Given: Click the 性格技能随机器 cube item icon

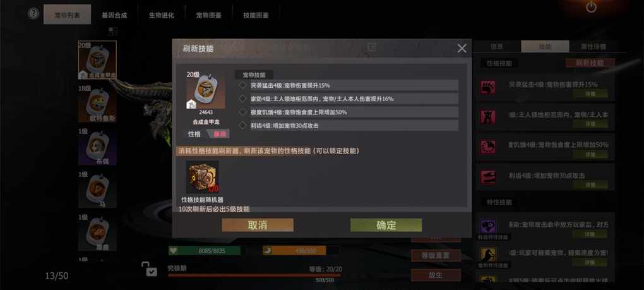Looking at the screenshot, I should coord(202,177).
